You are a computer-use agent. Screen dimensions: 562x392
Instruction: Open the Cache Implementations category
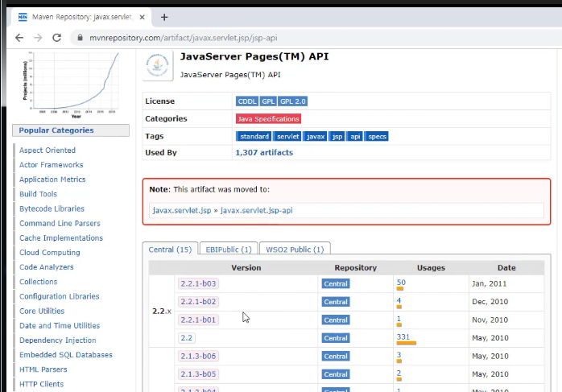point(61,238)
